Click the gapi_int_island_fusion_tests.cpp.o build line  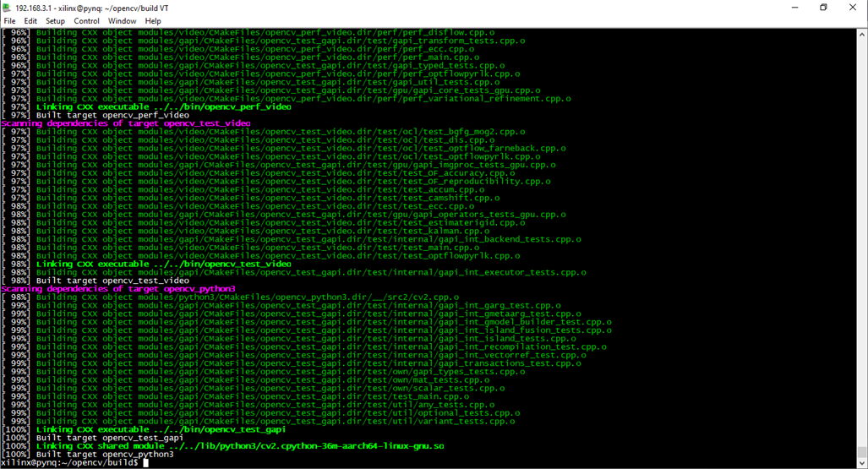click(x=307, y=330)
